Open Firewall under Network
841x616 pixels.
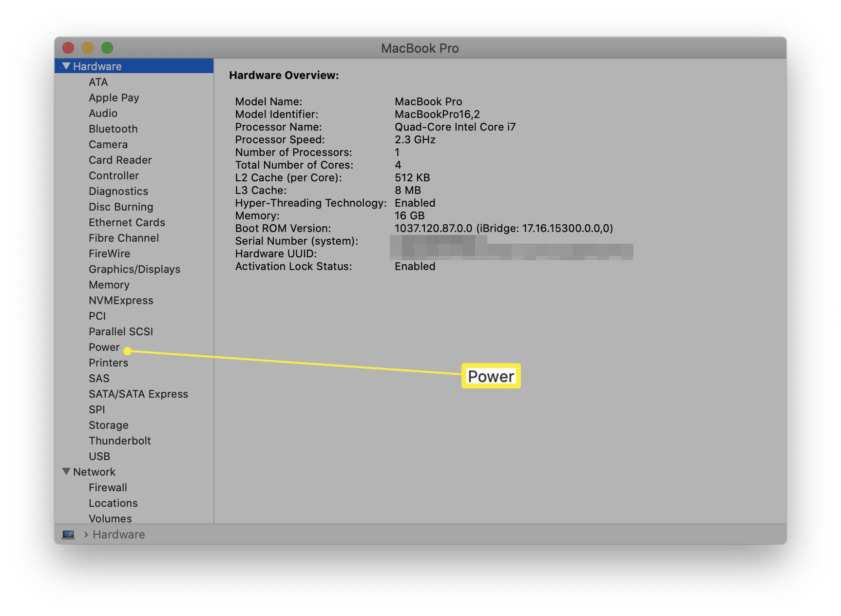pyautogui.click(x=108, y=487)
